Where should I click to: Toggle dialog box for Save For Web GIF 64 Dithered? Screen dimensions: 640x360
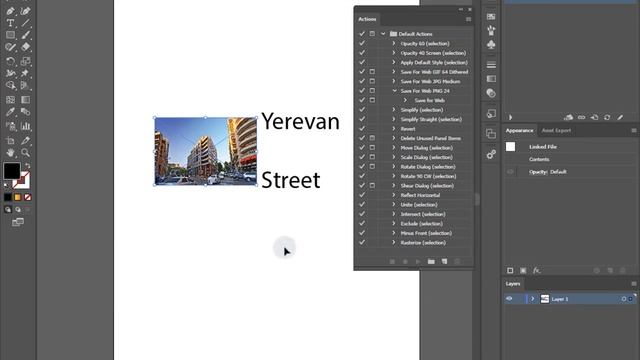coord(372,72)
